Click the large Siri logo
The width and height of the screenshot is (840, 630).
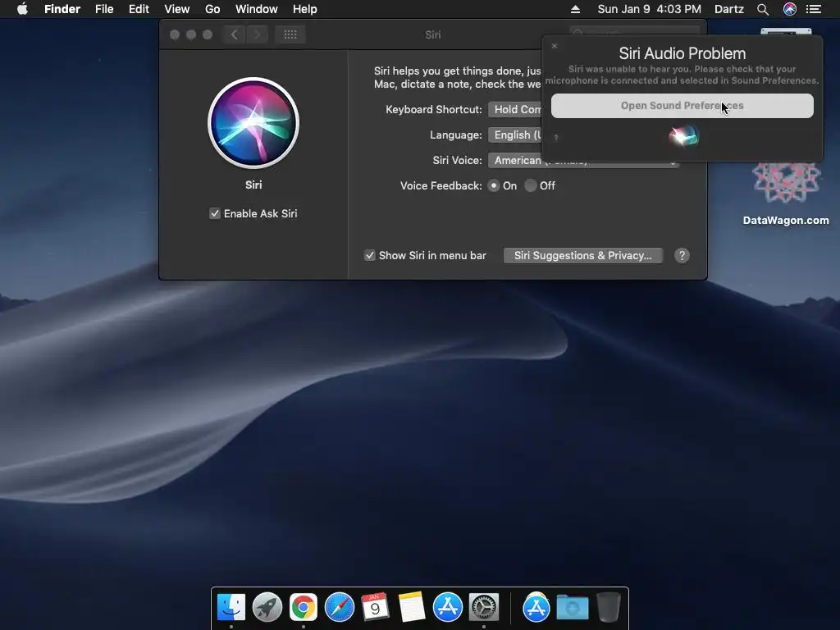[x=253, y=123]
